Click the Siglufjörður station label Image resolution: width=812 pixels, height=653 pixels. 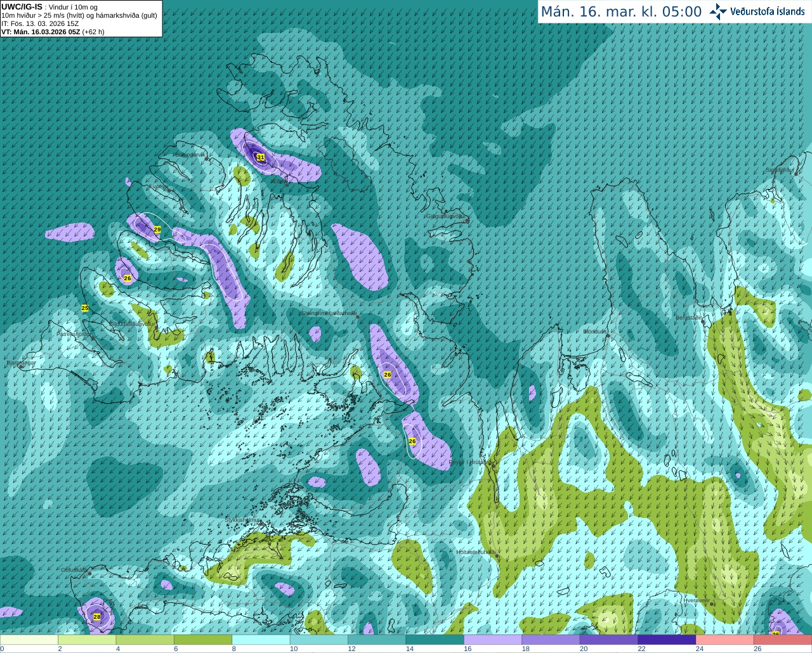(780, 170)
